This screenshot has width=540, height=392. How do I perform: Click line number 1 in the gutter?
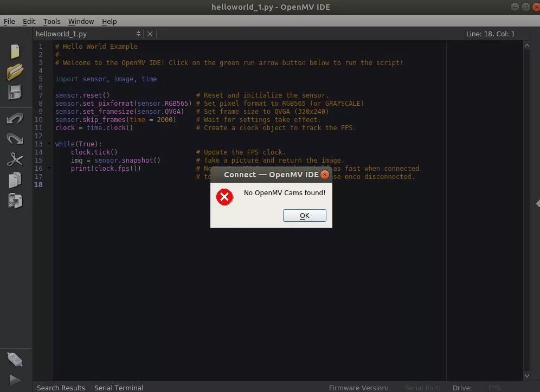pyautogui.click(x=40, y=46)
